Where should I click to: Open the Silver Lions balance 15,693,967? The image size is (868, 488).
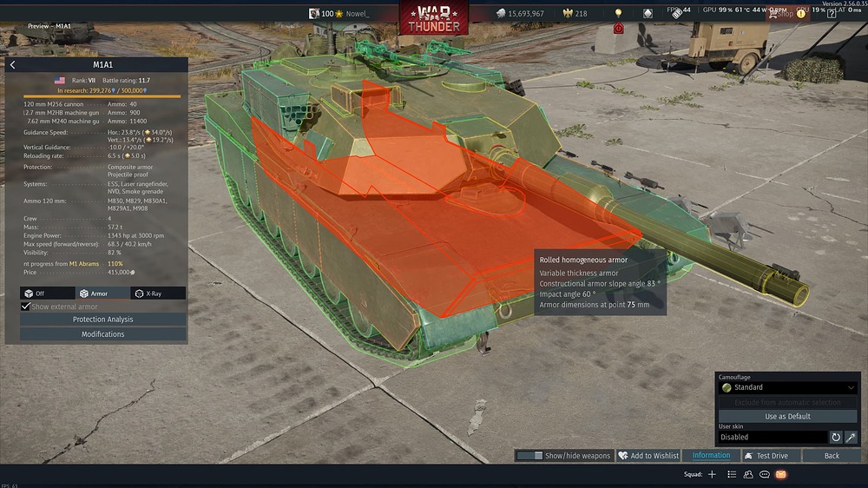pos(520,13)
